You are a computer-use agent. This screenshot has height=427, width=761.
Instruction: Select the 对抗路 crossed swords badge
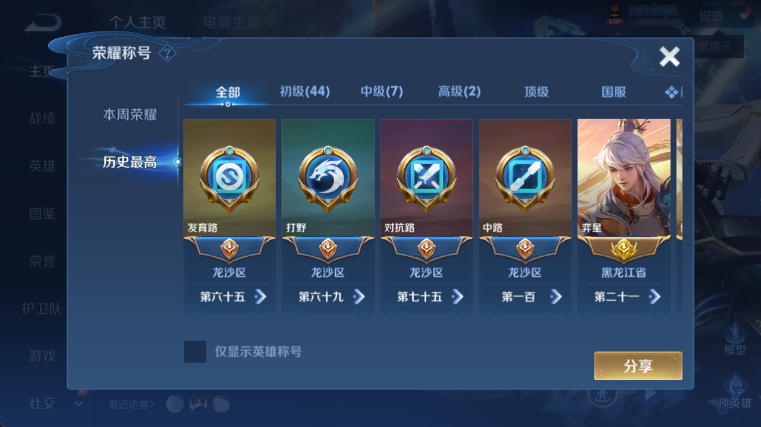426,178
